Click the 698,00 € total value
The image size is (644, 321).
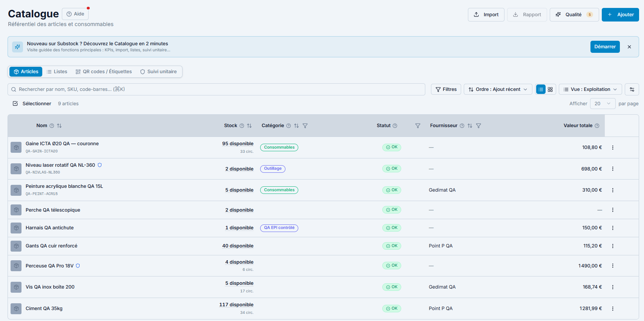[x=592, y=169]
